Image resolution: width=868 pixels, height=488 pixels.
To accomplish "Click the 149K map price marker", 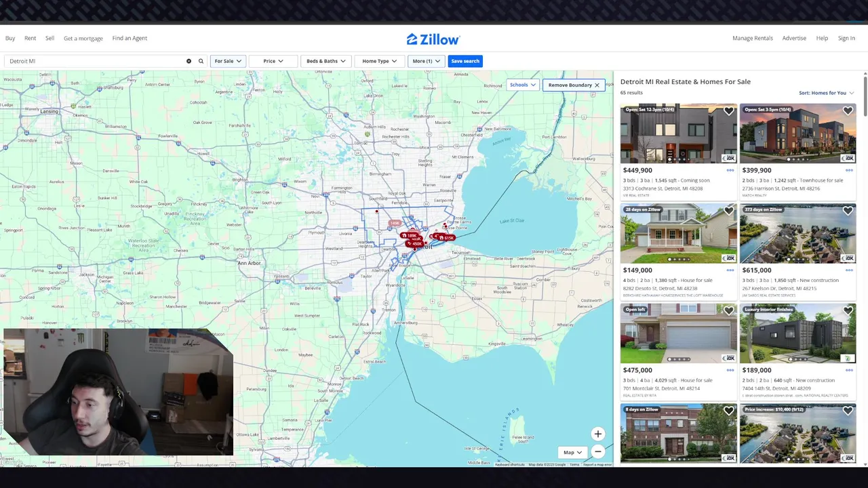I will tap(395, 223).
